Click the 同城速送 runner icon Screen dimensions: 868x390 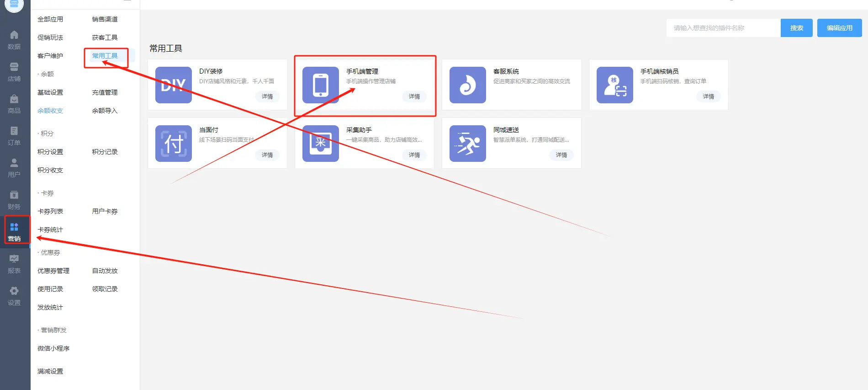468,144
